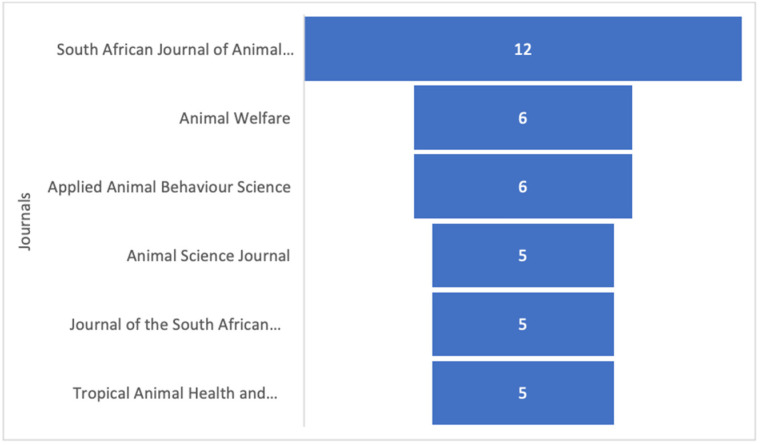Select the Journal of the South African bar

point(523,324)
